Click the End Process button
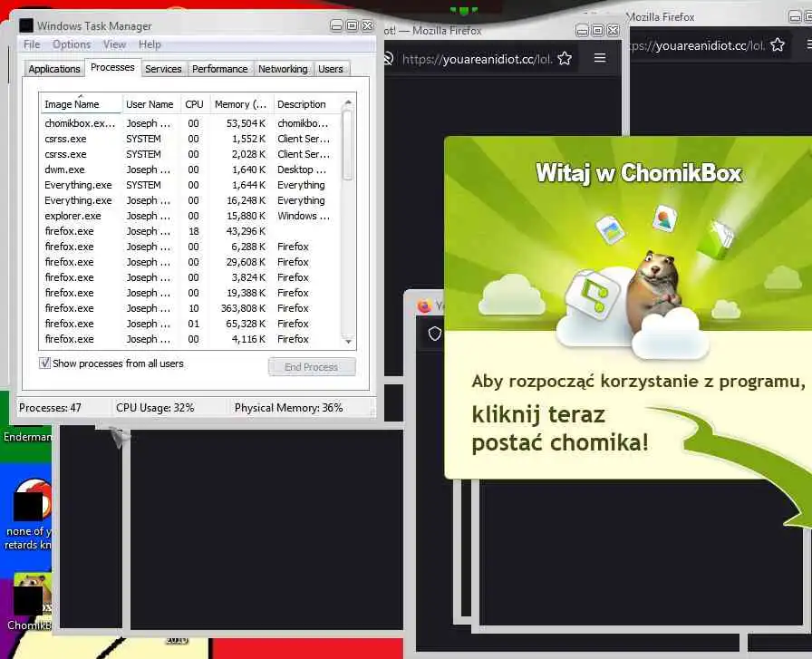 click(x=311, y=367)
